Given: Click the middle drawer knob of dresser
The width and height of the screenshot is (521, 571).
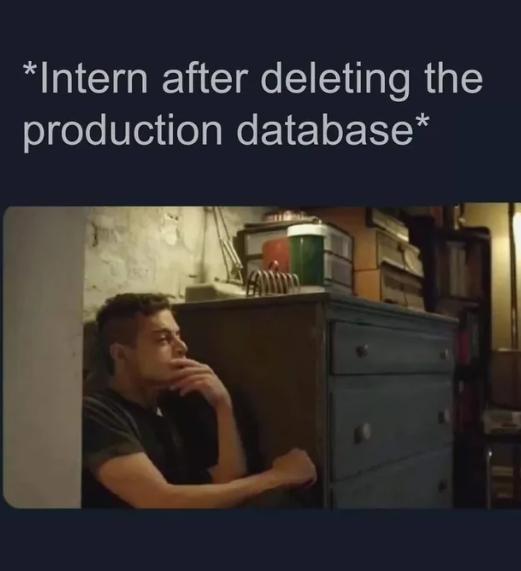Looking at the screenshot, I should [362, 432].
